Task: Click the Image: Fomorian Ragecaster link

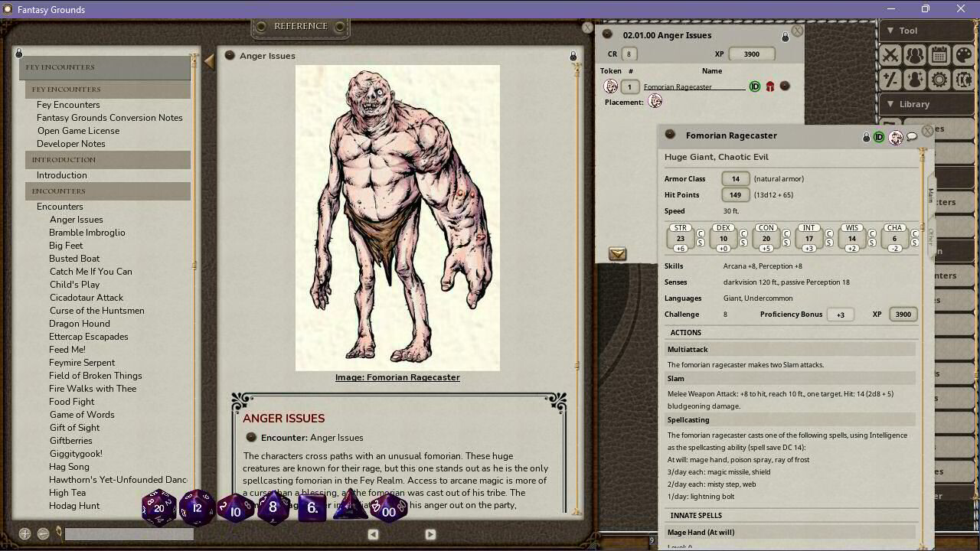Action: (x=397, y=377)
